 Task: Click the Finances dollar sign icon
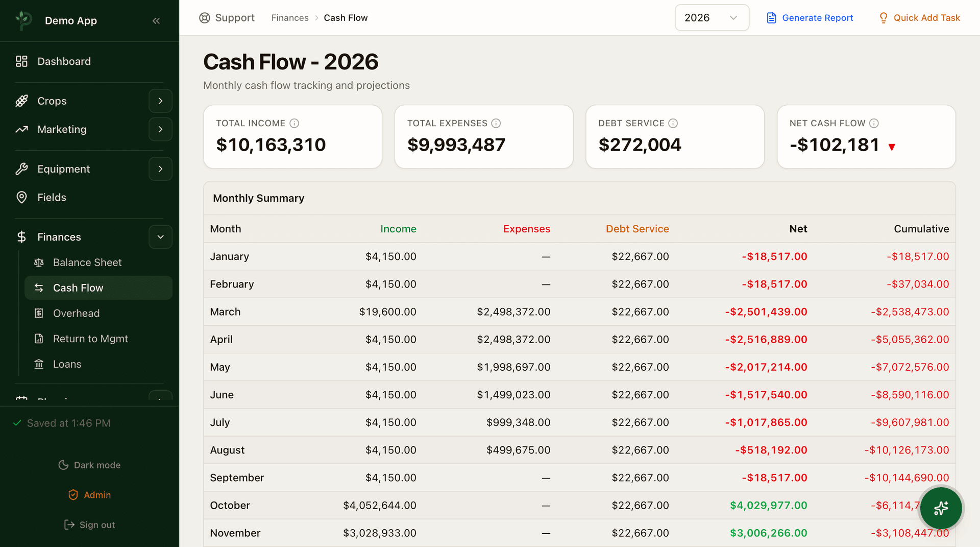pos(21,236)
